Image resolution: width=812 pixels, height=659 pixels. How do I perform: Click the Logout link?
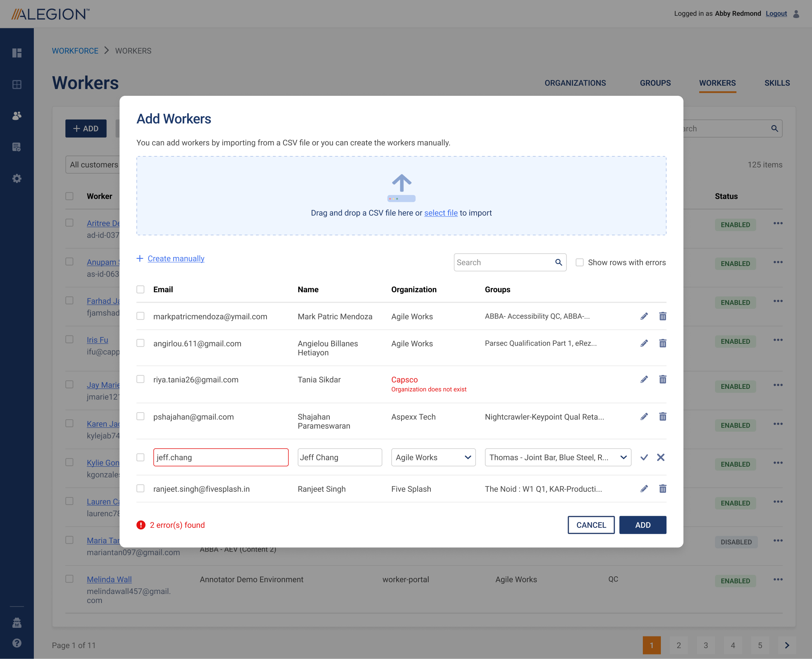(x=776, y=14)
